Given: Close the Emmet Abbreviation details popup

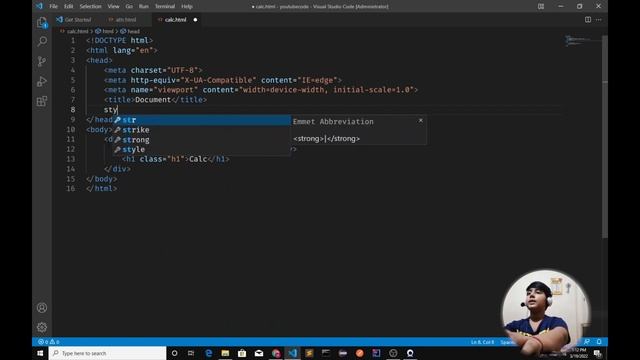Looking at the screenshot, I should point(420,120).
